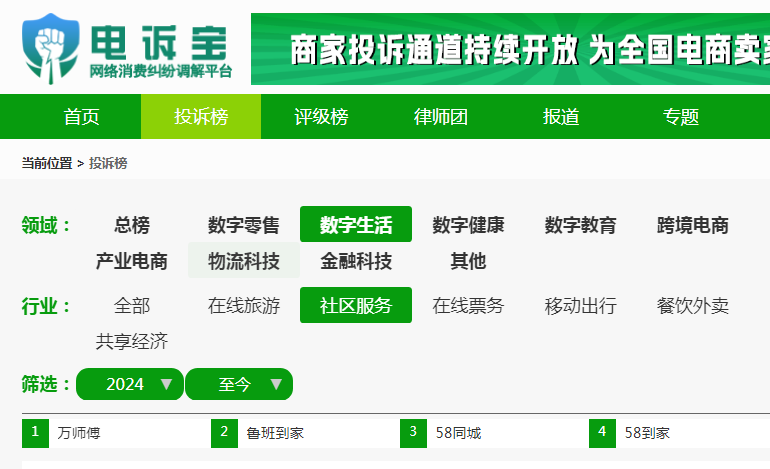Open the 2024 year dropdown
Image resolution: width=770 pixels, height=469 pixels.
pyautogui.click(x=130, y=384)
